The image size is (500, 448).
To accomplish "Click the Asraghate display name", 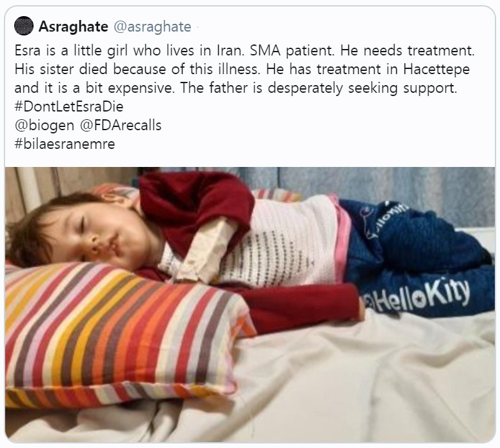I will click(74, 26).
